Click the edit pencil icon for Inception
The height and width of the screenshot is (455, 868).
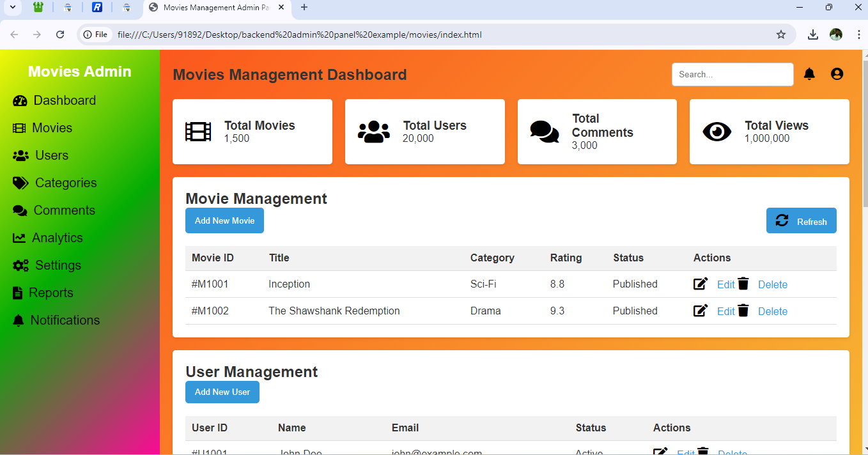pyautogui.click(x=701, y=284)
